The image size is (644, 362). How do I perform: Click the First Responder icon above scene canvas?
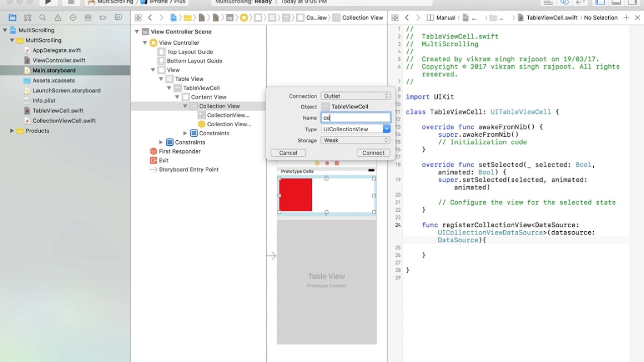(327, 163)
